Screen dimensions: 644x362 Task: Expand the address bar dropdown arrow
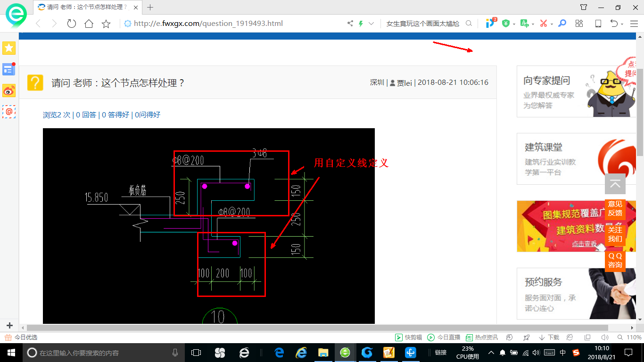pyautogui.click(x=372, y=24)
